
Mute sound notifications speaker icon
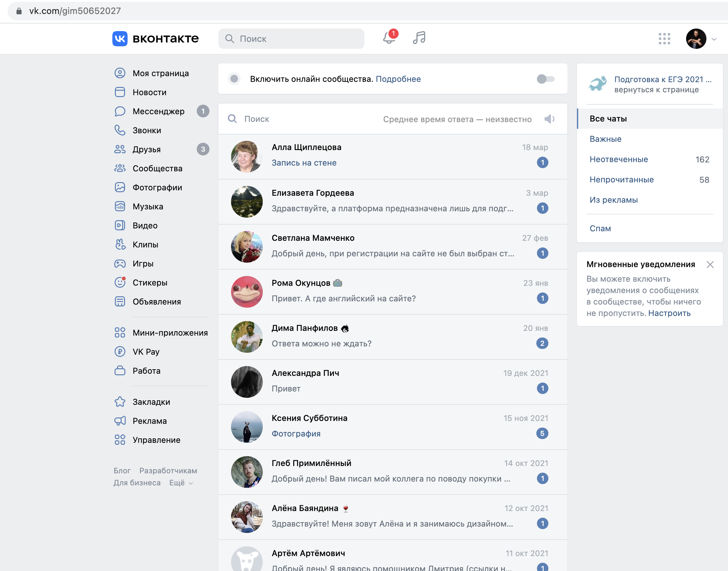tap(549, 119)
